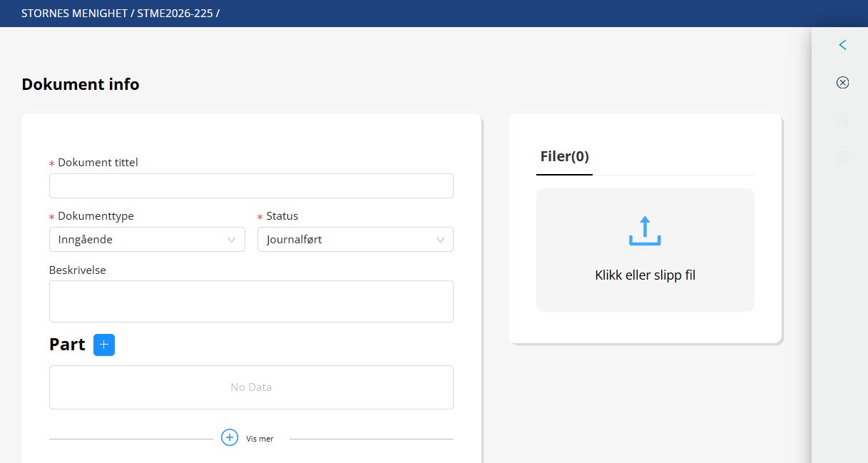Click the Dokumenttype label

[96, 216]
